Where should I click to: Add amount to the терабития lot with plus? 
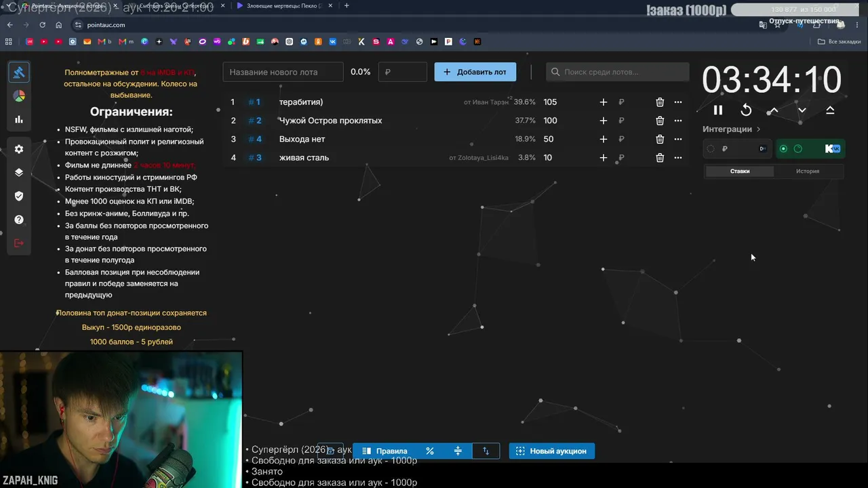click(604, 102)
